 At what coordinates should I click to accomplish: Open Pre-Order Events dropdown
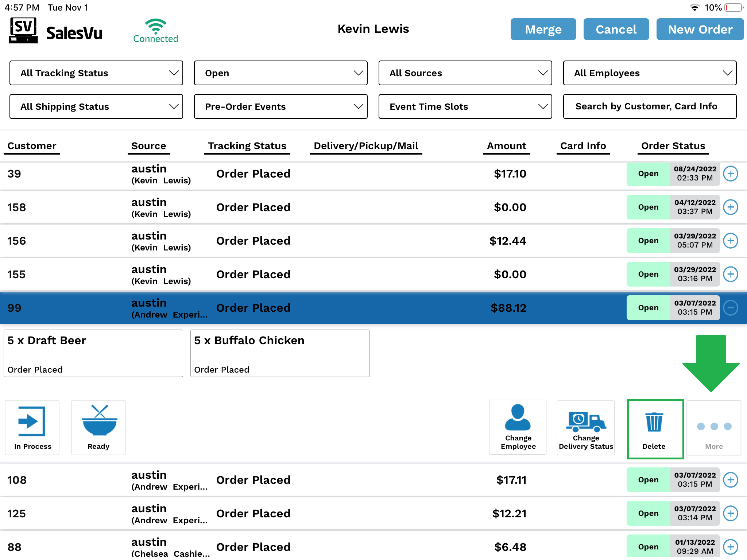tap(280, 106)
